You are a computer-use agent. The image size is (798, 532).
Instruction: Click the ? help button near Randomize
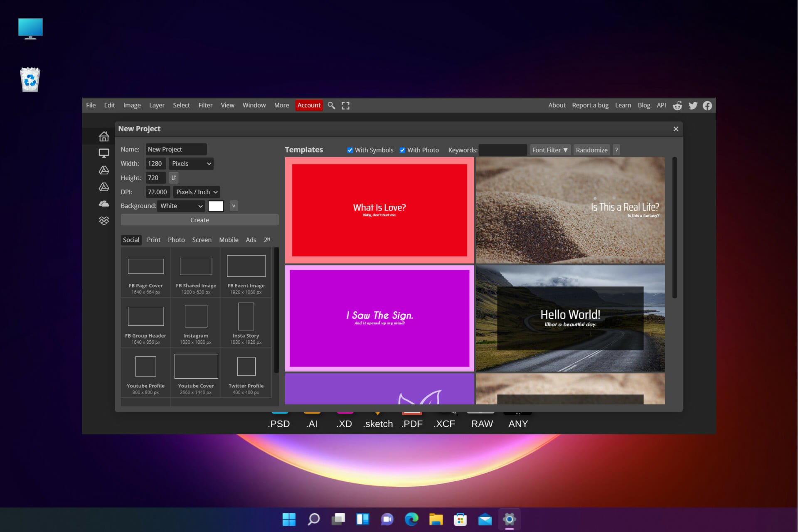(616, 150)
